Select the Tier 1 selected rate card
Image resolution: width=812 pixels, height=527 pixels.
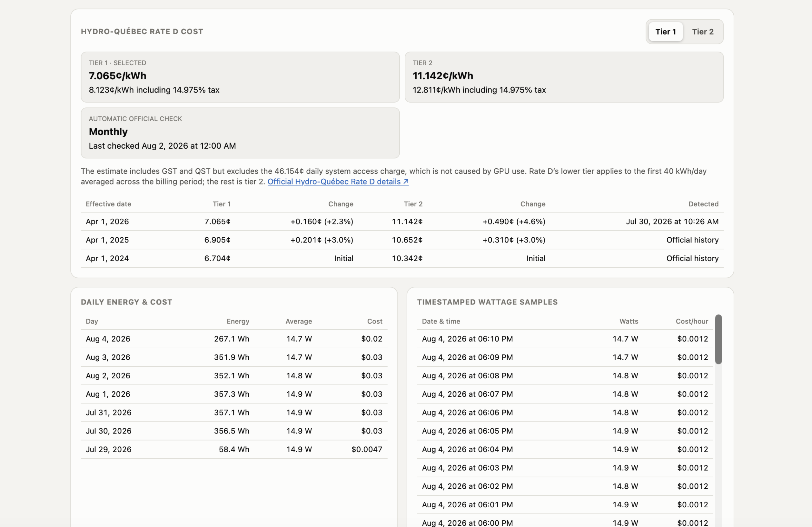[240, 77]
